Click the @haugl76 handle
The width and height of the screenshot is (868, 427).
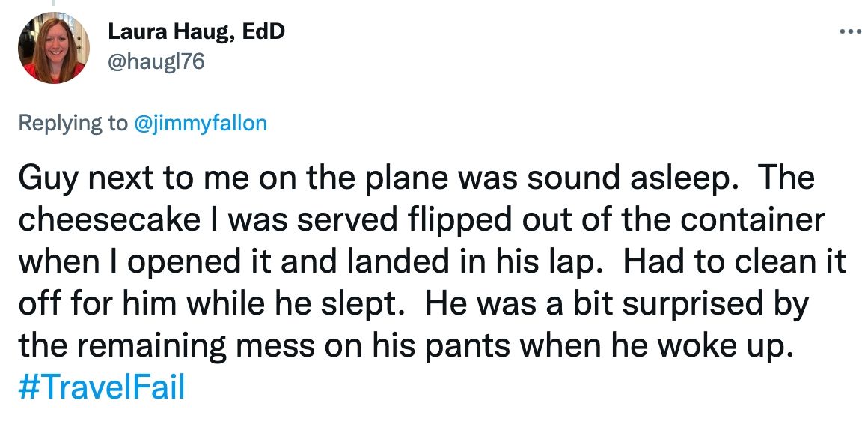click(156, 63)
